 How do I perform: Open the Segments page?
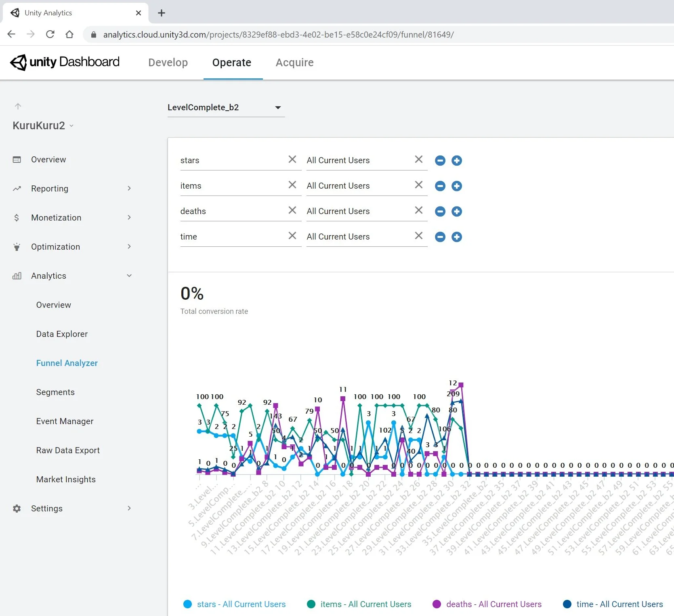pyautogui.click(x=55, y=392)
